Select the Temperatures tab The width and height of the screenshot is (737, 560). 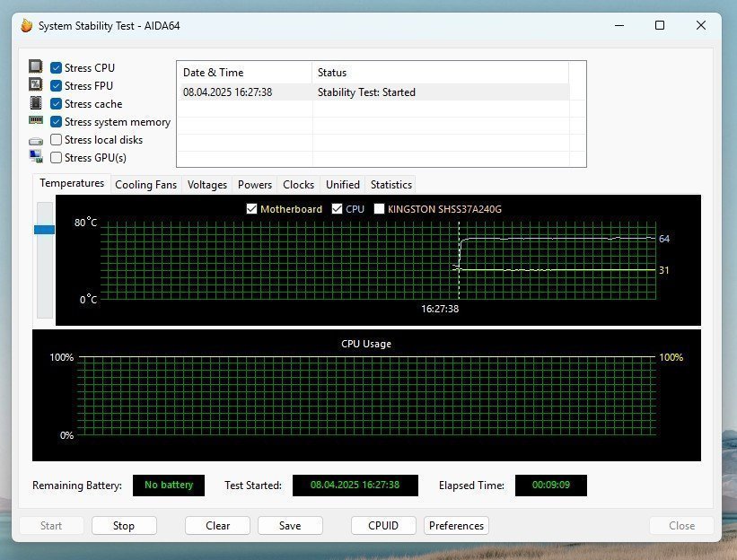pos(72,183)
